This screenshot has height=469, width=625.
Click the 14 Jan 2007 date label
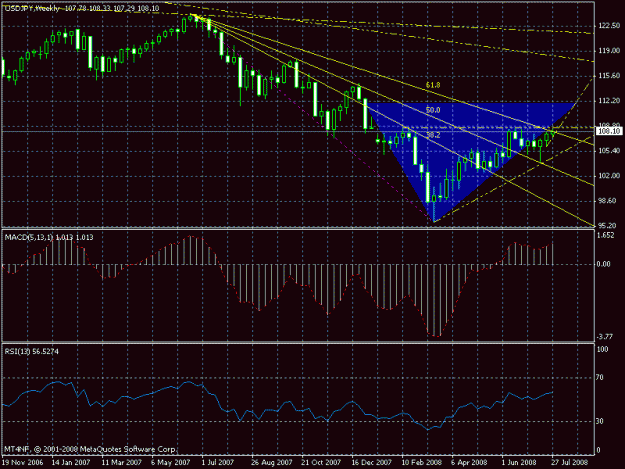coord(71,462)
